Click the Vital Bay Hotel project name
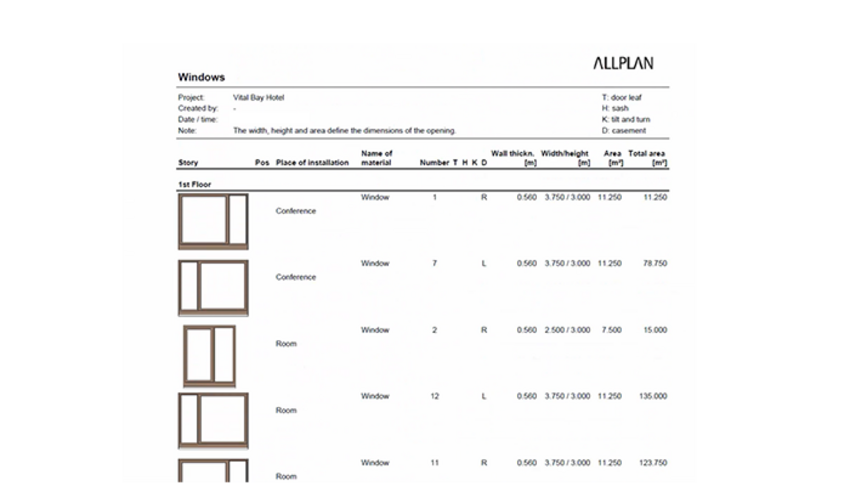This screenshot has width=850, height=486. [259, 98]
